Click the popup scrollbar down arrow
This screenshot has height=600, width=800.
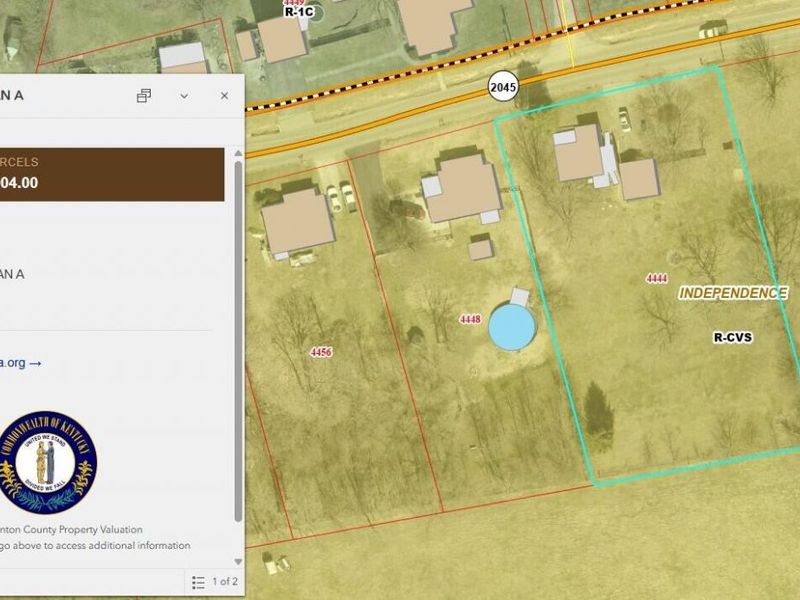tap(238, 561)
